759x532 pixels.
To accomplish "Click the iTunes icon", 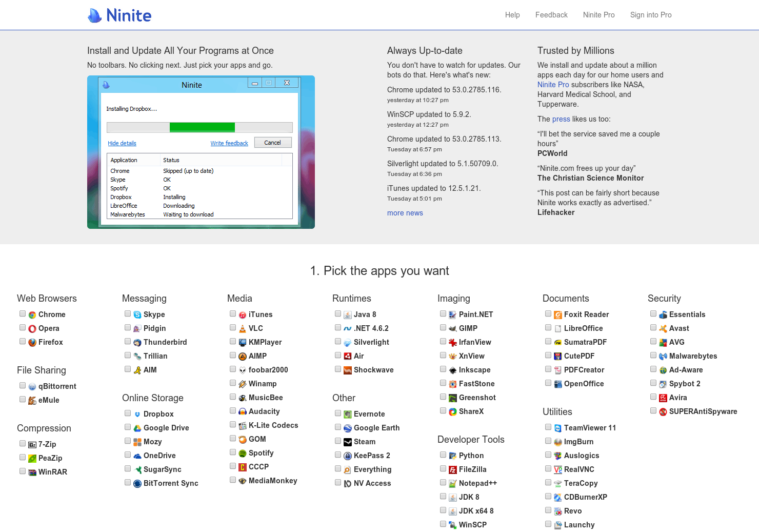I will [243, 315].
